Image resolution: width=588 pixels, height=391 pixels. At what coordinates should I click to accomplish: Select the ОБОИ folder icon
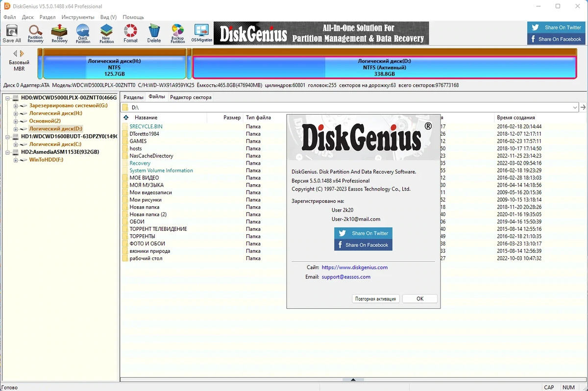[x=125, y=221]
